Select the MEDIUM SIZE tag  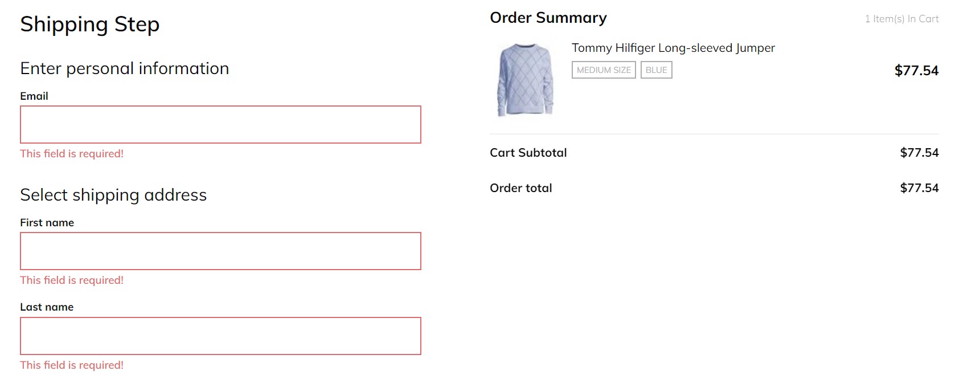(604, 70)
